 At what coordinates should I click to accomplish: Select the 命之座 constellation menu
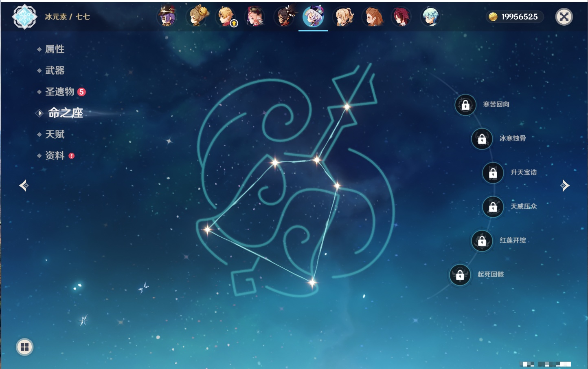click(65, 113)
